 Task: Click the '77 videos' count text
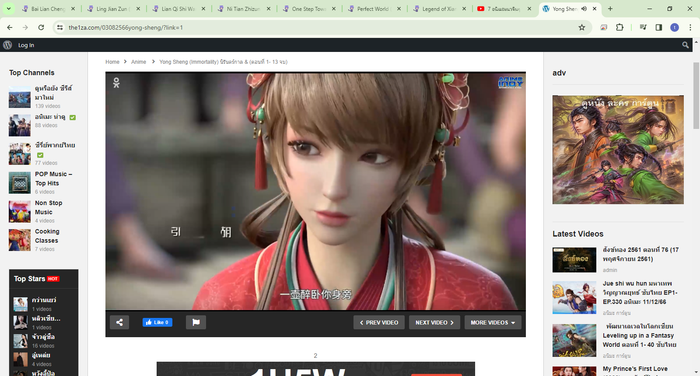click(x=46, y=163)
